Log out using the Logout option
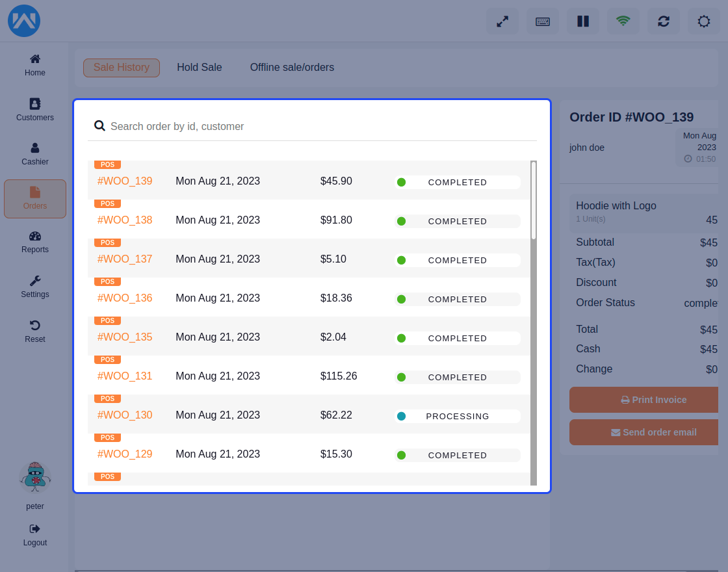Viewport: 728px width, 572px height. click(34, 535)
